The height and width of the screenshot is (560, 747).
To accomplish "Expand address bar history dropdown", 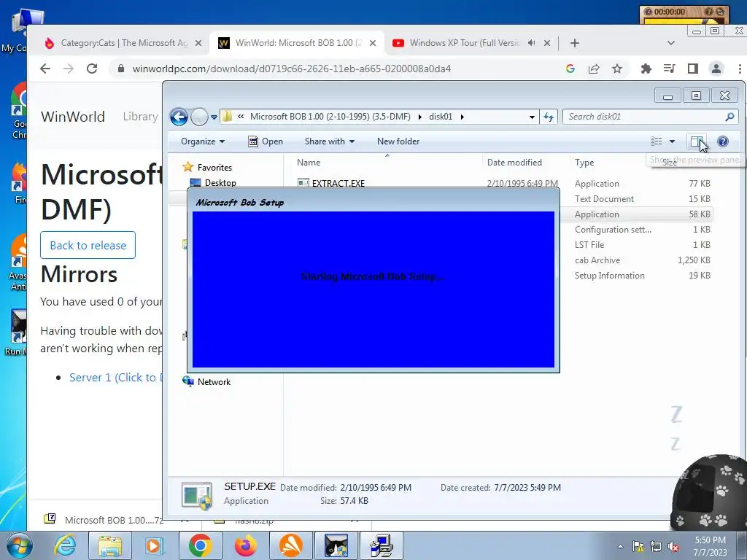I will pyautogui.click(x=532, y=117).
